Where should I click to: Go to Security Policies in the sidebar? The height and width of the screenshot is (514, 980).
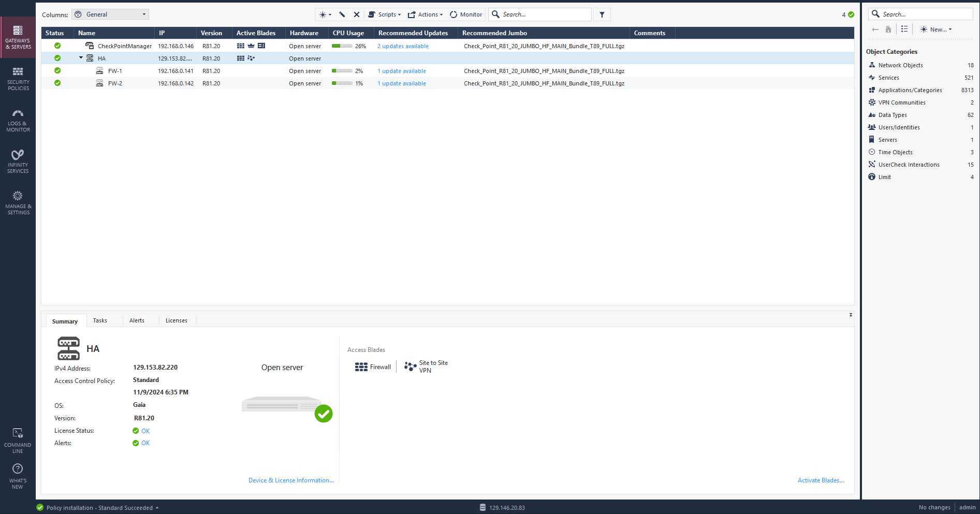[18, 79]
